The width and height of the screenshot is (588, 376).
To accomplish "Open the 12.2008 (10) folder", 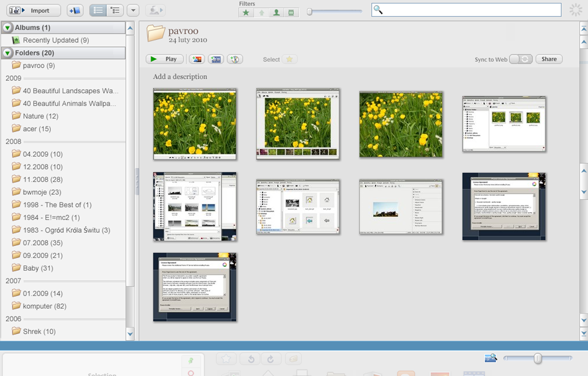I will tap(43, 167).
